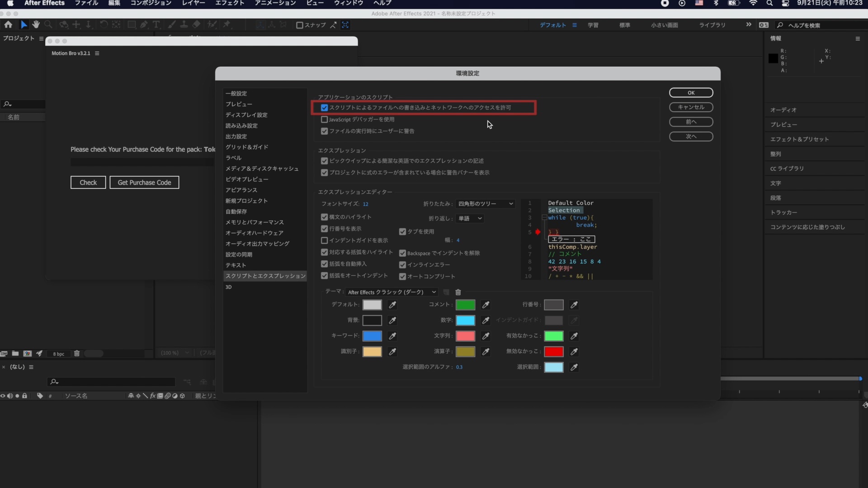Open the 折り返し 単語 dropdown
This screenshot has height=488, width=868.
pyautogui.click(x=470, y=219)
